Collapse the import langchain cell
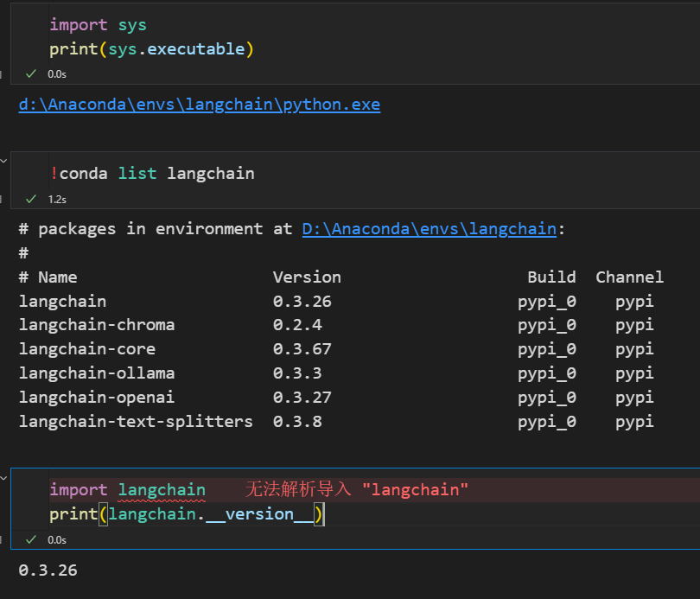This screenshot has height=599, width=700. 3,478
